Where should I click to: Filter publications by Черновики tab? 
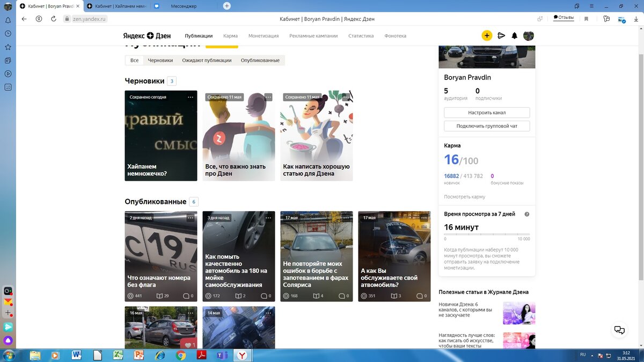160,60
